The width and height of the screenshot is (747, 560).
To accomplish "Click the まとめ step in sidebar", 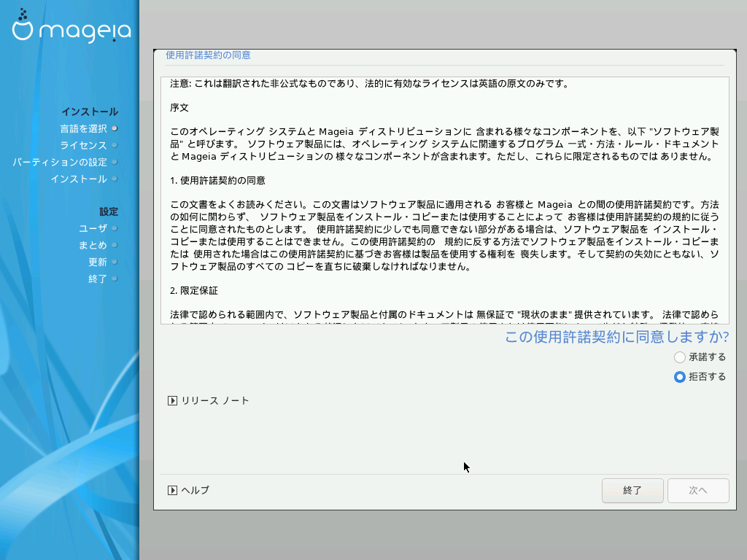I will coord(93,245).
